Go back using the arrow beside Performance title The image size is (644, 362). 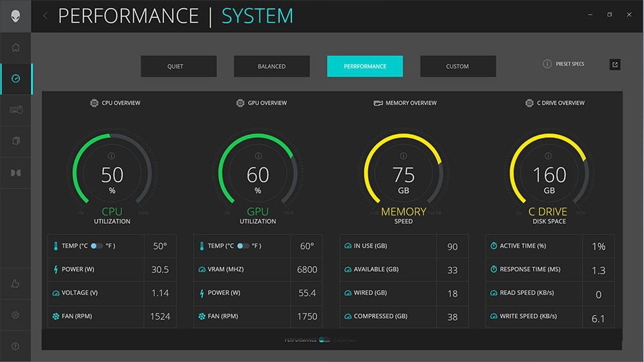45,16
